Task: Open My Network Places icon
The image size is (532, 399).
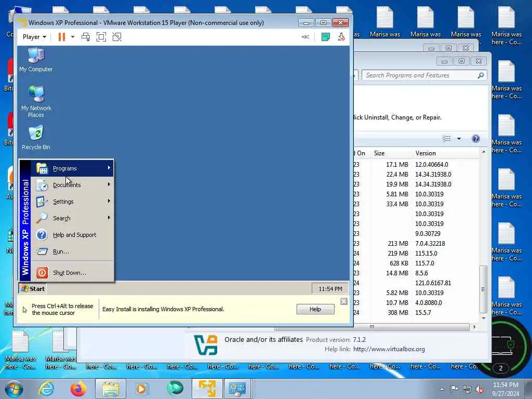Action: tap(36, 101)
